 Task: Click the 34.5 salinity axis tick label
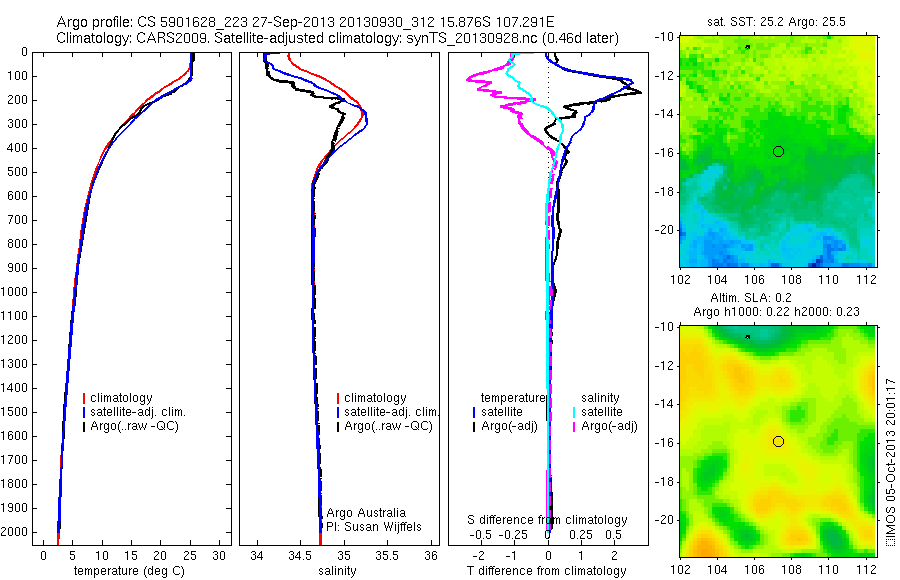(300, 556)
